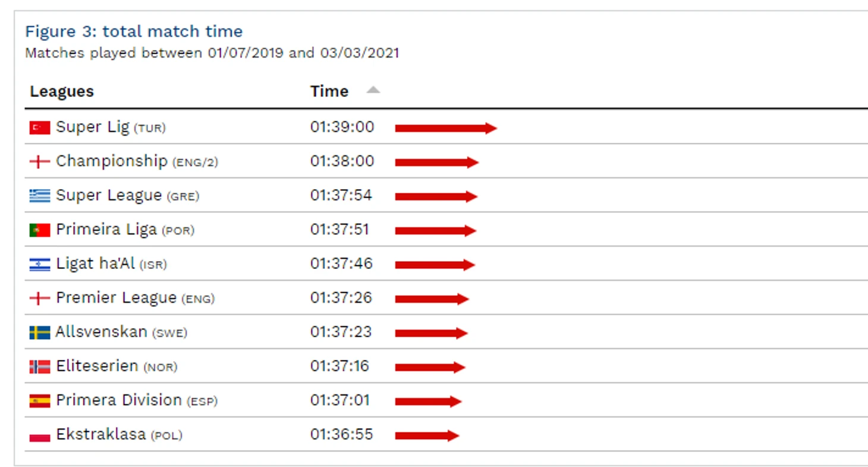Click the Sweden flag icon
Image resolution: width=868 pixels, height=467 pixels.
(40, 333)
